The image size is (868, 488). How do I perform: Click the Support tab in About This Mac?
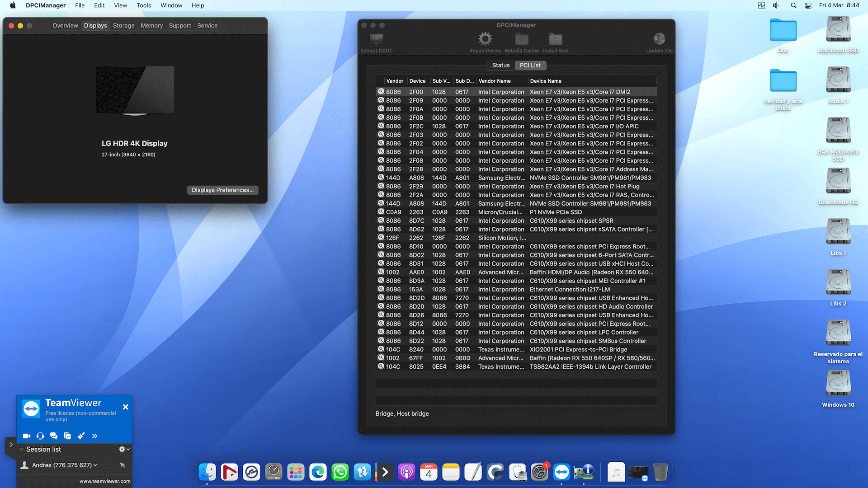click(x=180, y=25)
